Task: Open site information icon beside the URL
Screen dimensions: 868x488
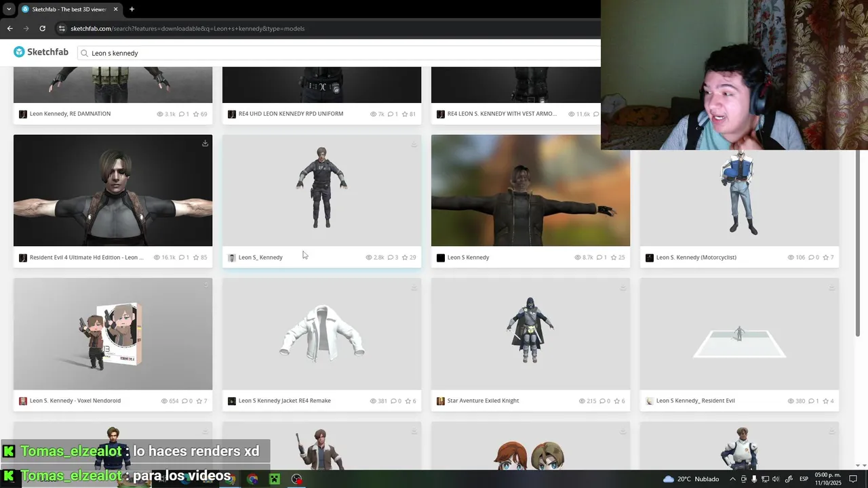Action: click(x=62, y=28)
